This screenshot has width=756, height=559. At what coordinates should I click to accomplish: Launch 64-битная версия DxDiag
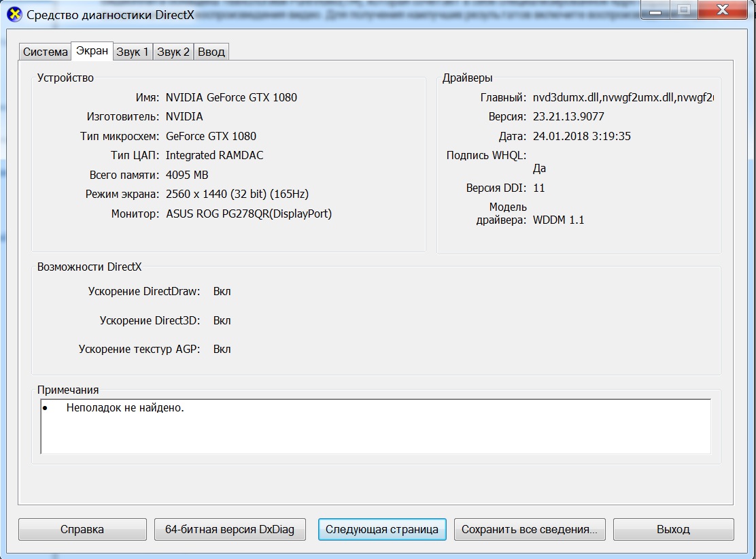(230, 529)
